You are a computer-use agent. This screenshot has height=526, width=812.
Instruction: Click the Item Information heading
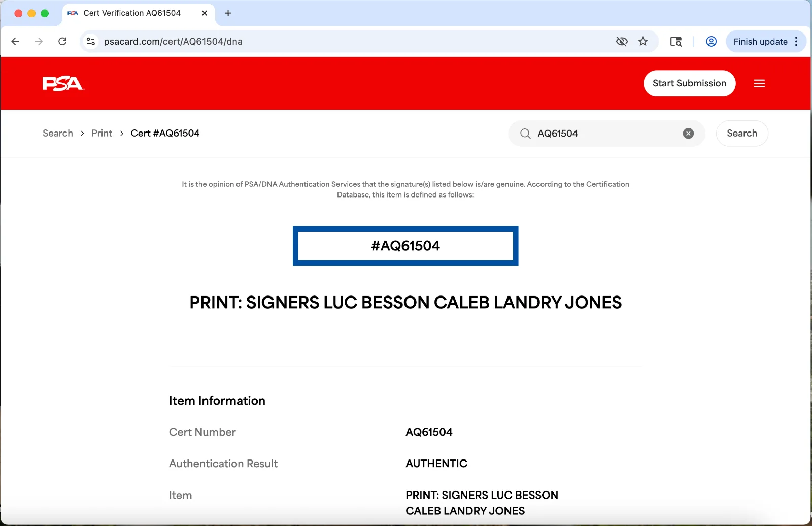click(217, 401)
